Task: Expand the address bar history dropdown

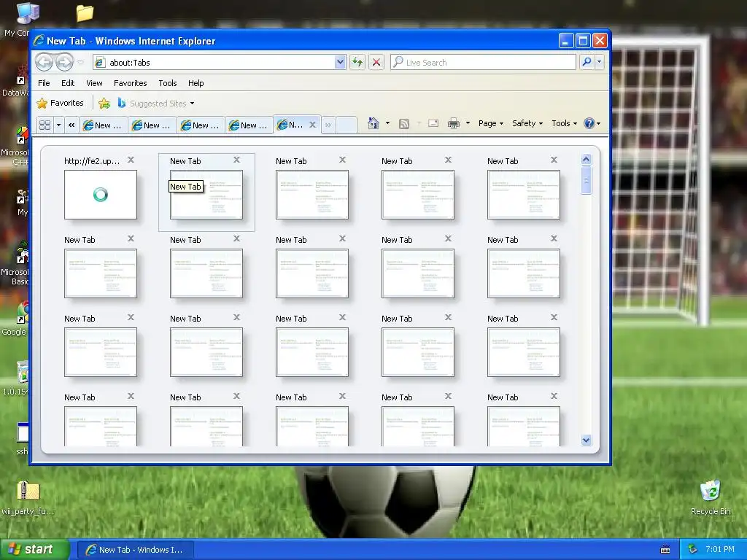Action: tap(340, 63)
